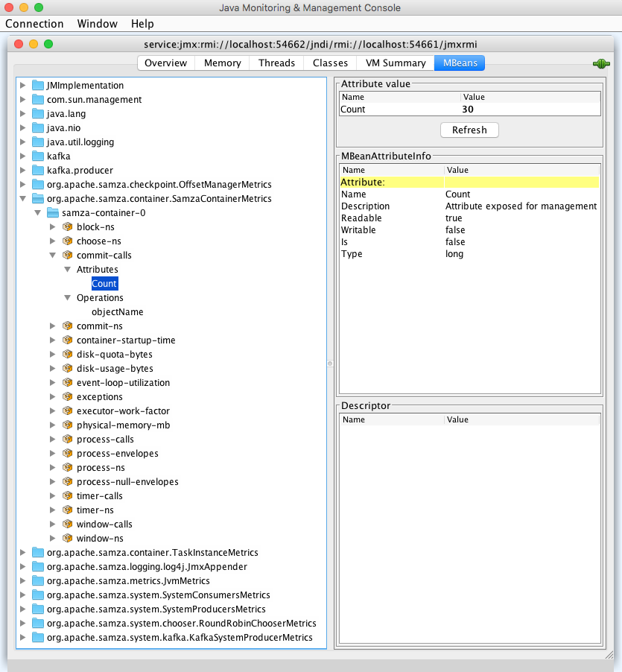Click the java.lang folder icon
Viewport: 622px width, 672px height.
point(38,114)
